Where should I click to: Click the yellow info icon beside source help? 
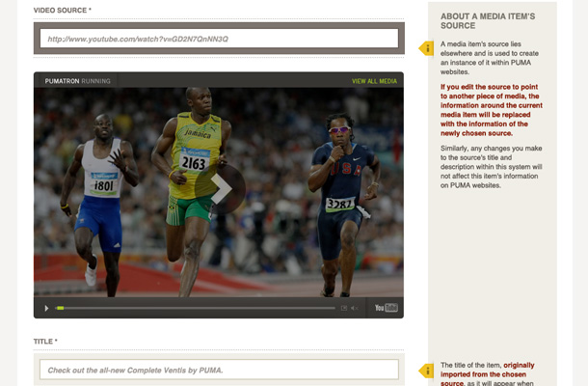click(426, 48)
